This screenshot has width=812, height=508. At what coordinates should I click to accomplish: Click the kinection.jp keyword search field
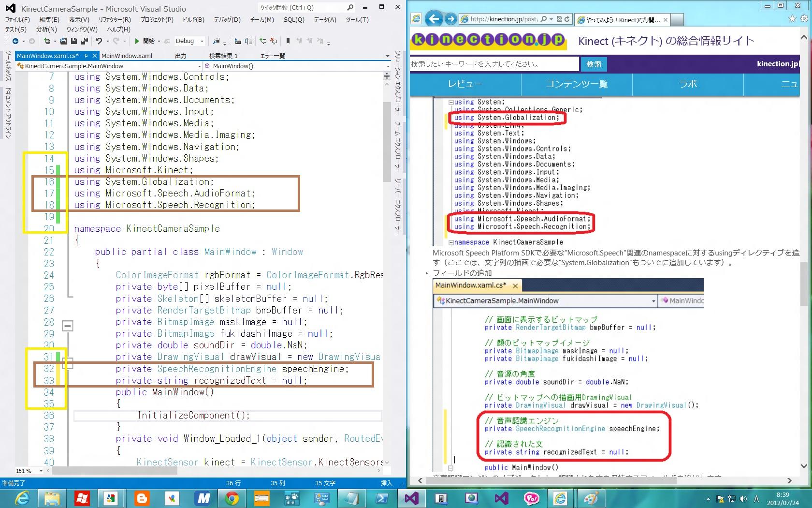point(493,64)
